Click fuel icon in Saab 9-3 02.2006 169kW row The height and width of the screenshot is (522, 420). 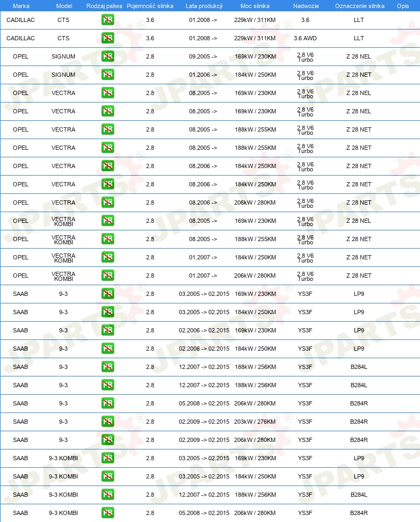tap(107, 330)
